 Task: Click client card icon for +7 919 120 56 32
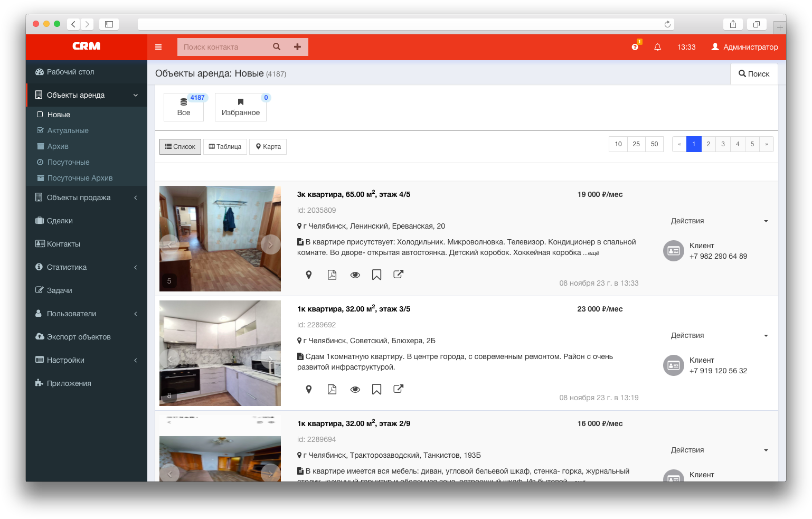tap(674, 365)
